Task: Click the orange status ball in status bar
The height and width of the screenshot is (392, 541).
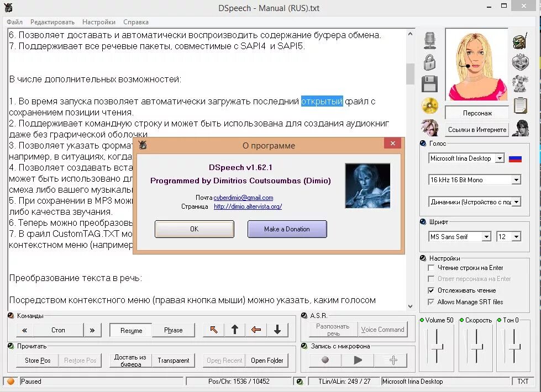Action: (11, 382)
